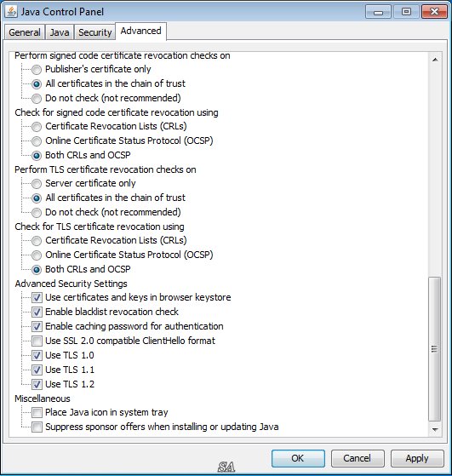Uncheck Enable blacklist revocation check

click(37, 312)
